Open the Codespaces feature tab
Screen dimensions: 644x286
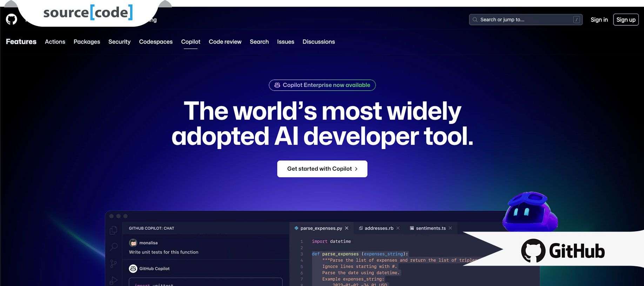click(156, 41)
